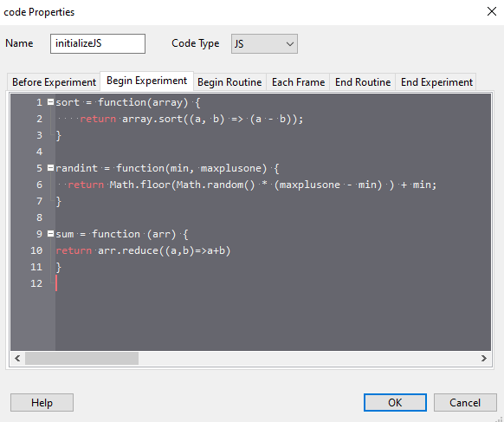Close the code Properties dialog
Screen dimensions: 504x422
point(492,12)
